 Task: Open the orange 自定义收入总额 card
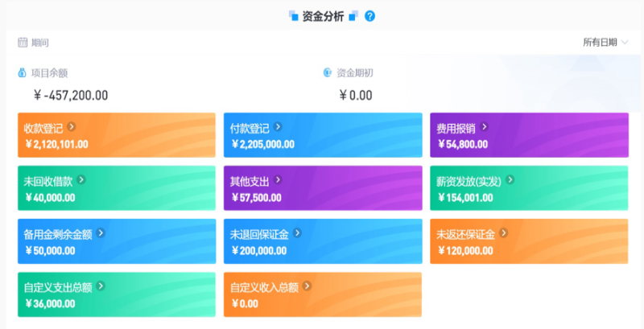(x=322, y=294)
